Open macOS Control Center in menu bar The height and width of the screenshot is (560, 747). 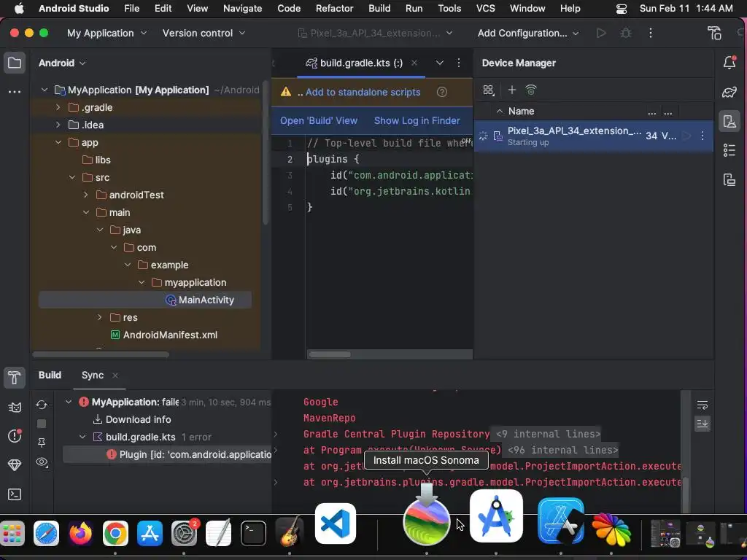click(622, 9)
